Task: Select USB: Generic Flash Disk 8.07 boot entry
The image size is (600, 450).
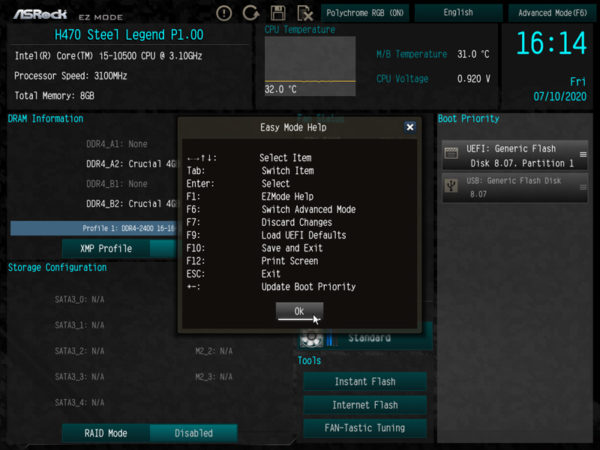Action: [515, 188]
